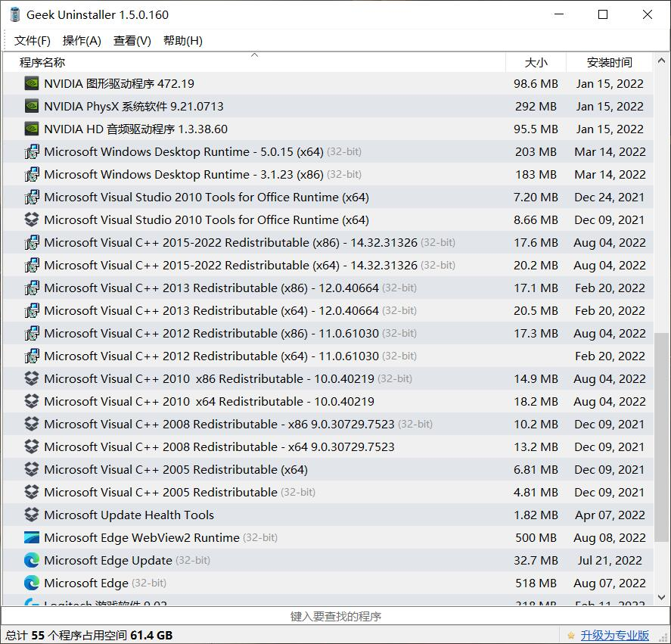Click the star icon beside 升级为专业版
The width and height of the screenshot is (671, 644).
570,636
